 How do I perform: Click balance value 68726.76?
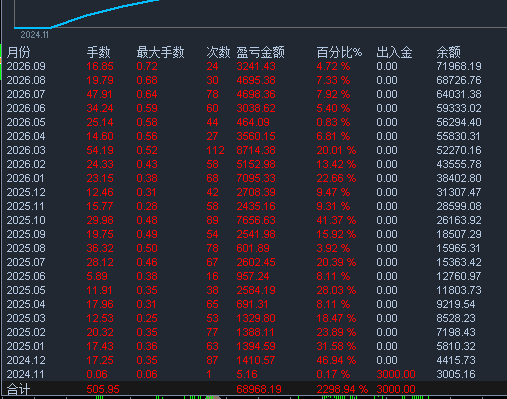pyautogui.click(x=459, y=80)
